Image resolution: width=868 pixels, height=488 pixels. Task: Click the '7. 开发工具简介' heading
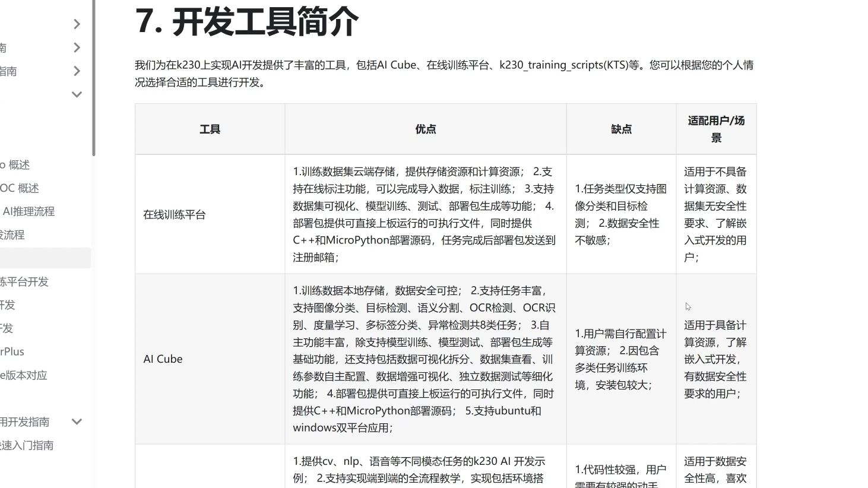click(x=247, y=21)
